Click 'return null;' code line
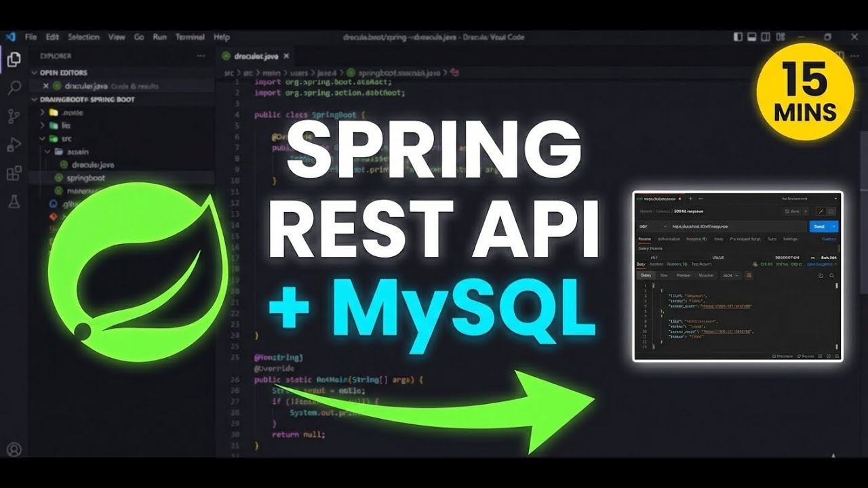This screenshot has height=488, width=868. (x=298, y=434)
